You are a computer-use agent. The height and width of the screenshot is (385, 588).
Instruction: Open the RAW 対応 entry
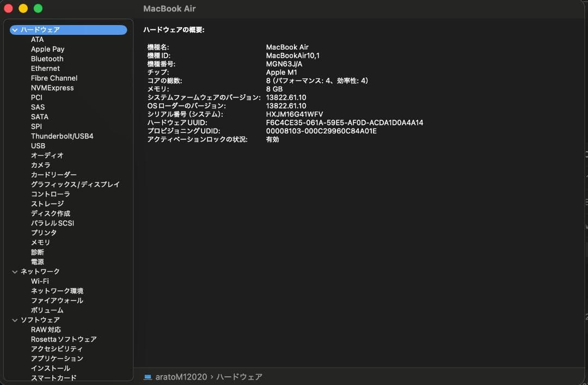(46, 330)
